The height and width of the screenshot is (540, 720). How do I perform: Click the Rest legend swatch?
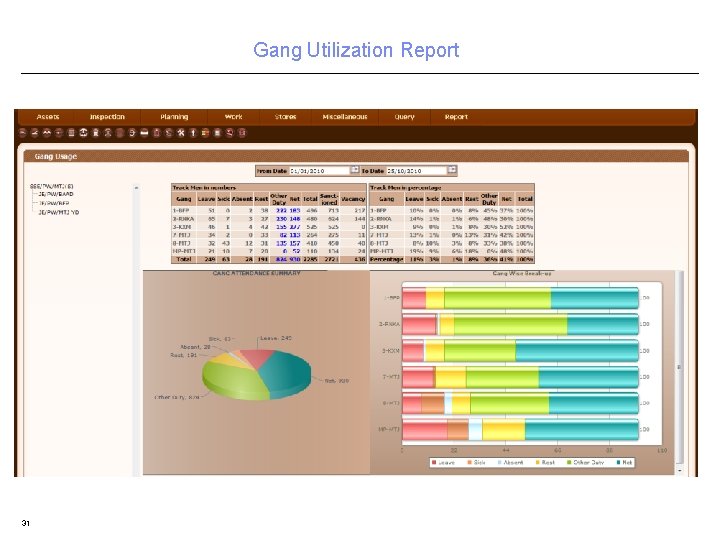(x=538, y=462)
